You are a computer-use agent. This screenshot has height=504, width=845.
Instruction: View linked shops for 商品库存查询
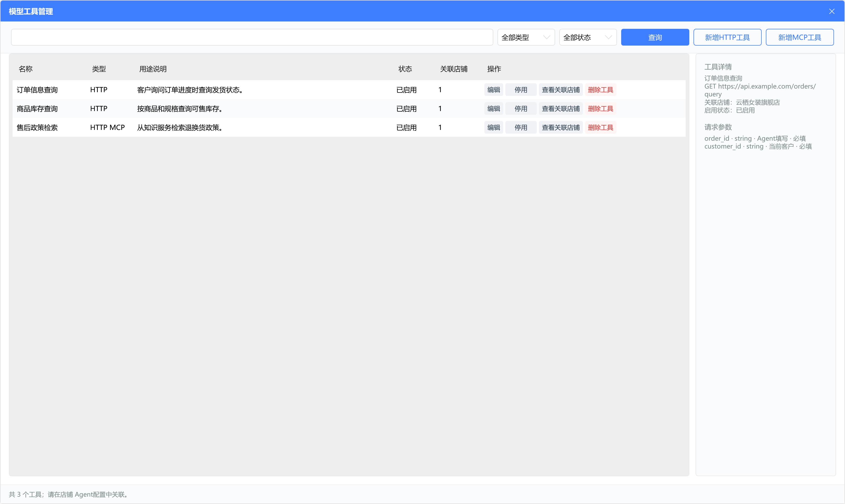tap(561, 109)
